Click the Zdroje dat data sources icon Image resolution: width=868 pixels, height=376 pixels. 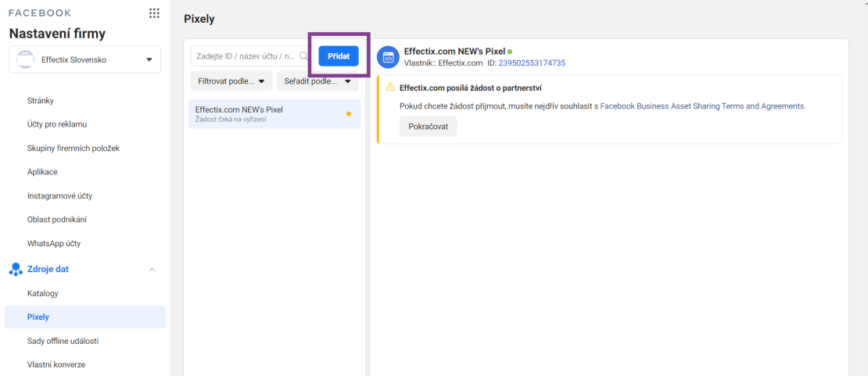(x=16, y=270)
